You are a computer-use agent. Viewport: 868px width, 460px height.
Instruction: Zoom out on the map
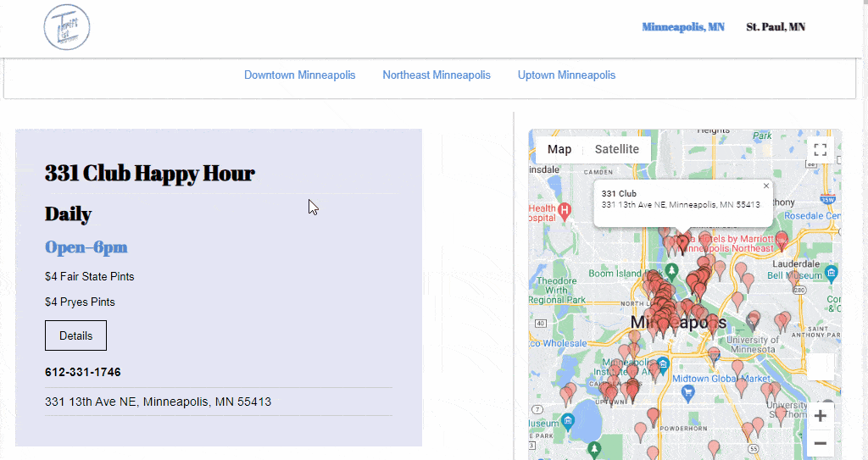[820, 442]
